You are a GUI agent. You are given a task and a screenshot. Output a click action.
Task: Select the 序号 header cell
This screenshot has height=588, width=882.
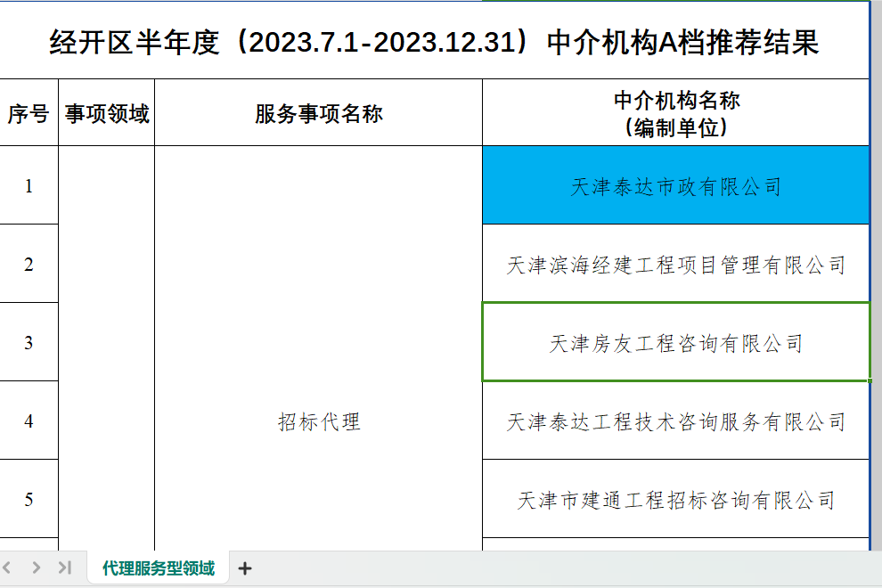(29, 113)
